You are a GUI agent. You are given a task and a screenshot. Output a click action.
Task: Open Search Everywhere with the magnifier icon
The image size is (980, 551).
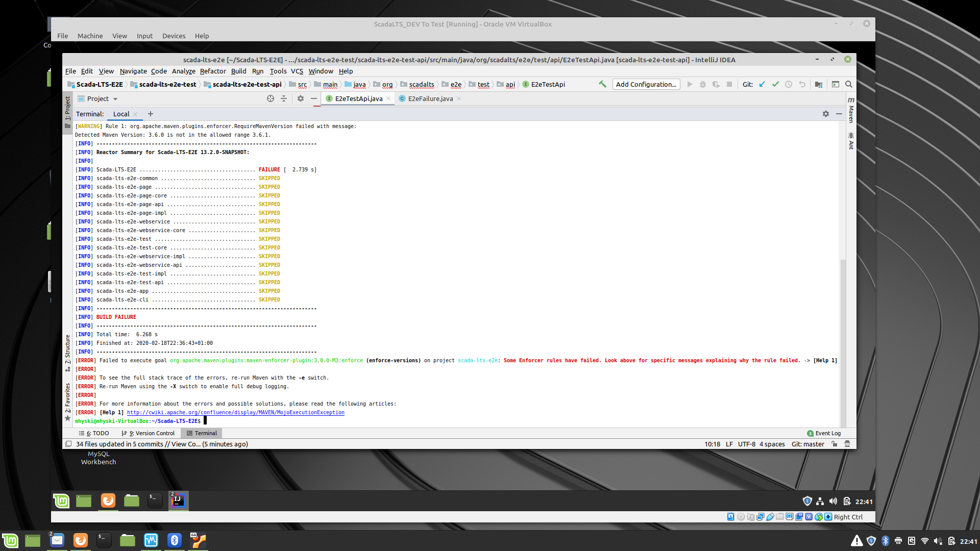coord(848,84)
